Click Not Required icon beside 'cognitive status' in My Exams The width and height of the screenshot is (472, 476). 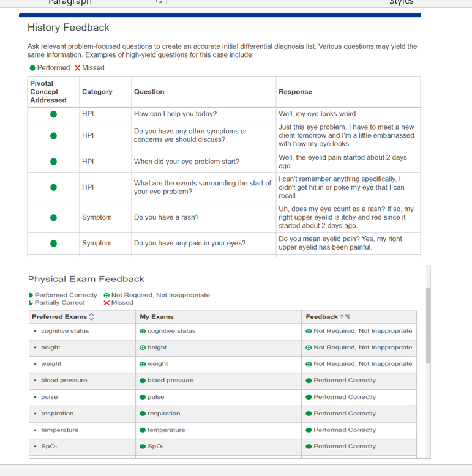(143, 331)
